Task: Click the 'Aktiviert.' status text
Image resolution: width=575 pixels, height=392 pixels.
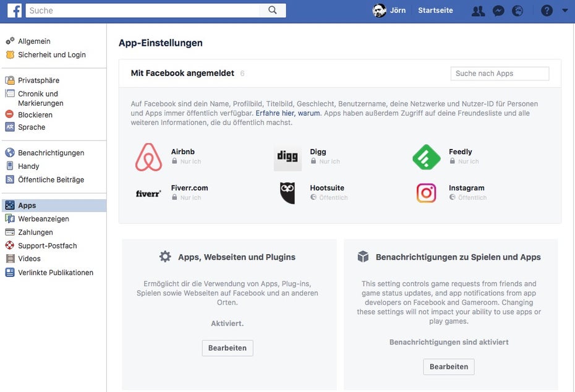Action: pyautogui.click(x=228, y=323)
